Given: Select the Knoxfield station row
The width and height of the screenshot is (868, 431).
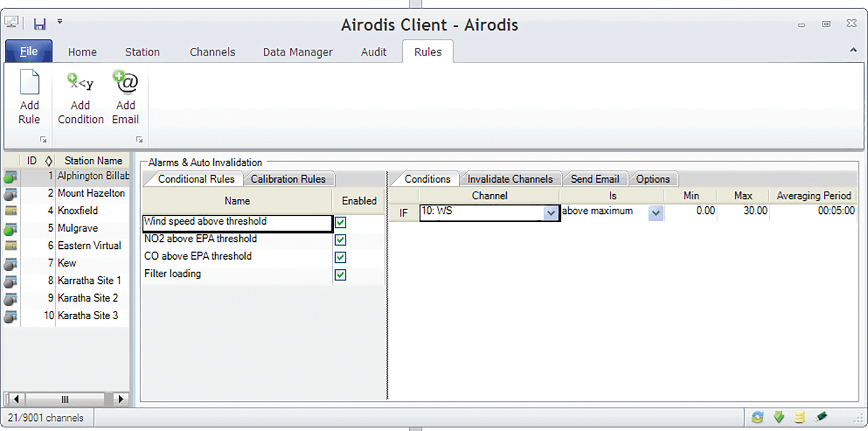Looking at the screenshot, I should pos(78,211).
